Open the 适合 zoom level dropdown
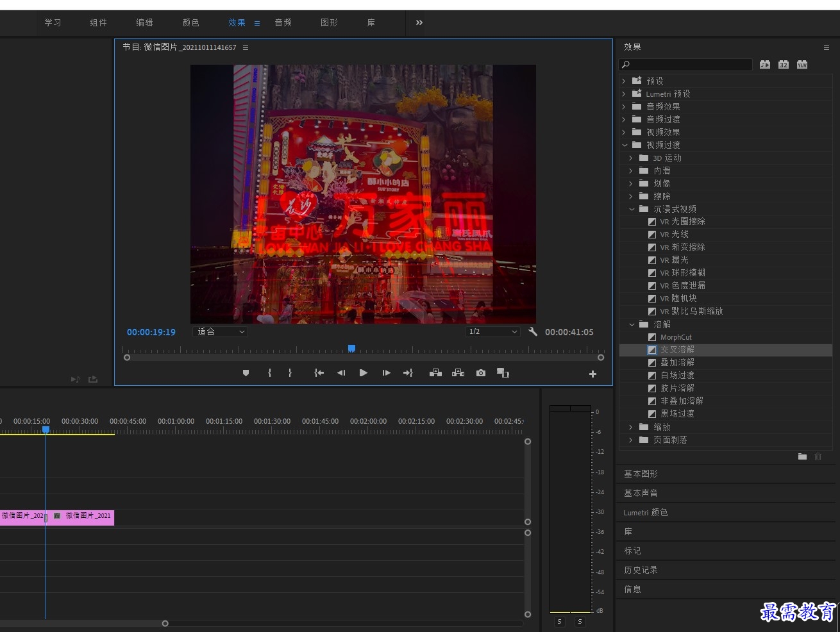Screen dimensions: 840x632 coord(220,331)
